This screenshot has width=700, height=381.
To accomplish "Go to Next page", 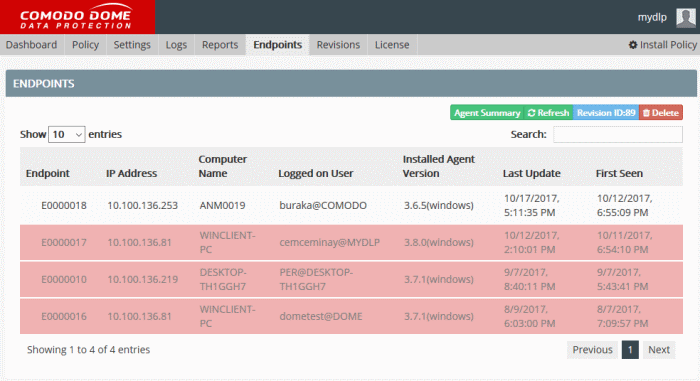I will 659,350.
